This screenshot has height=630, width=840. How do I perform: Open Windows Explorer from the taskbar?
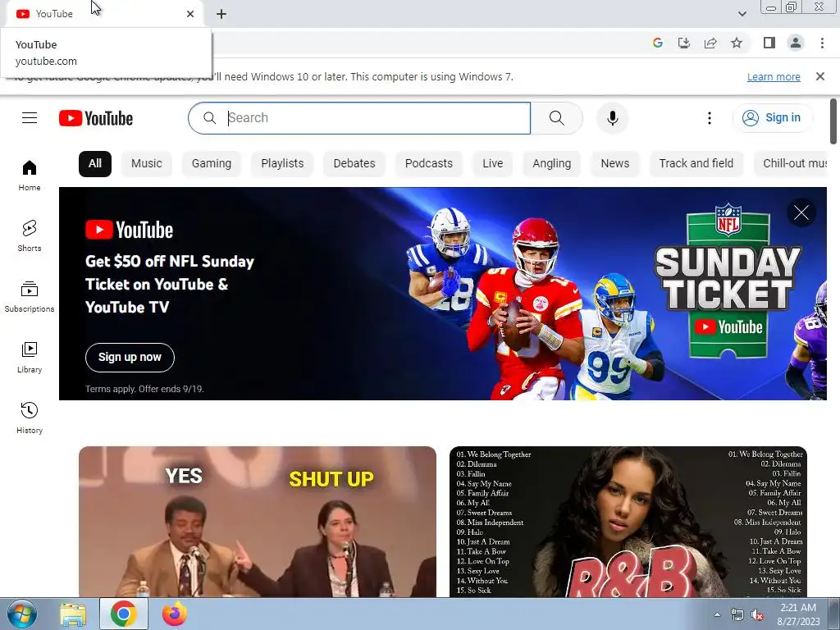[x=73, y=614]
